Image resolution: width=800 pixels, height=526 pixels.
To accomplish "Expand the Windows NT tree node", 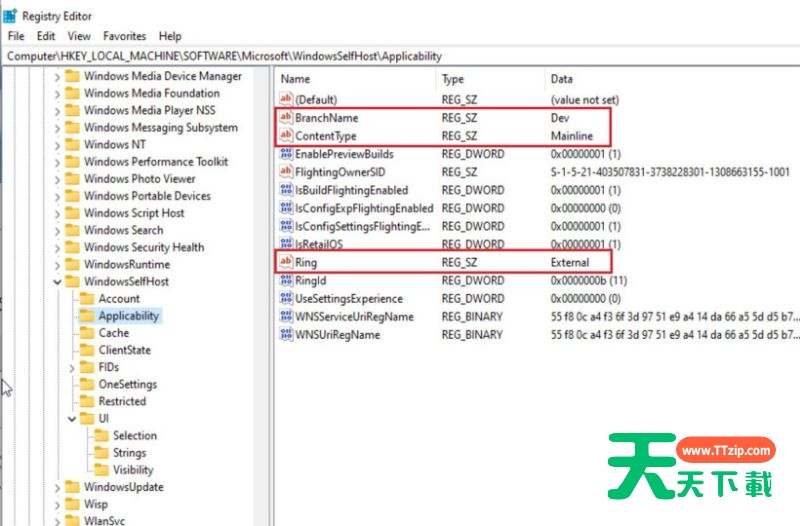I will [57, 144].
